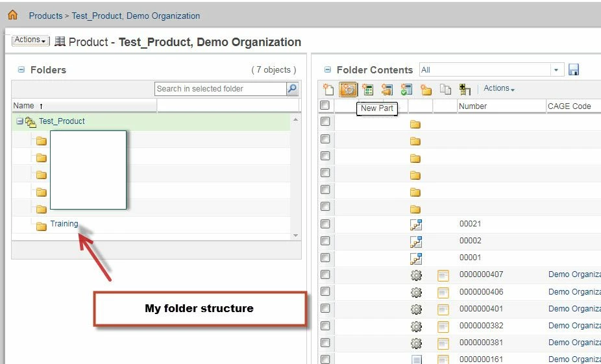Click the save view floppy disk icon

click(573, 69)
